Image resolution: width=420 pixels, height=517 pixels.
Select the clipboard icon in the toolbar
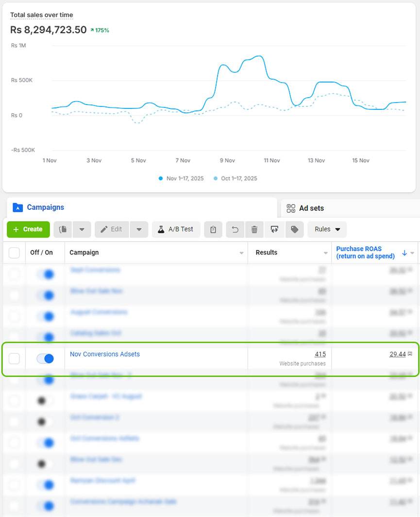tap(213, 229)
